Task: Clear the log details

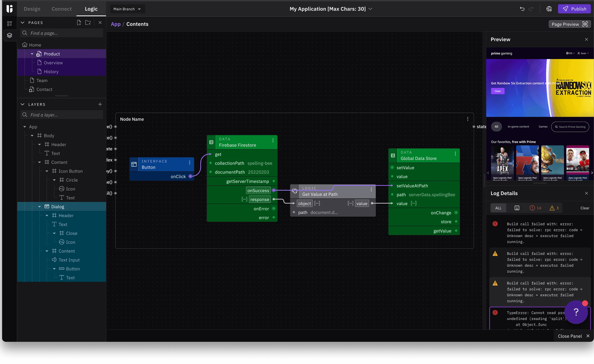Action: [585, 208]
